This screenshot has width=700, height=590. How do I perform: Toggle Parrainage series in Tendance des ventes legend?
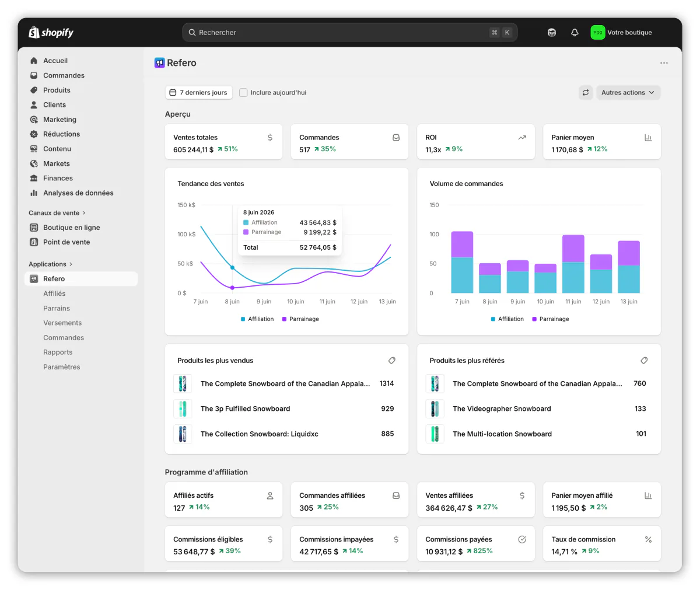pos(300,319)
